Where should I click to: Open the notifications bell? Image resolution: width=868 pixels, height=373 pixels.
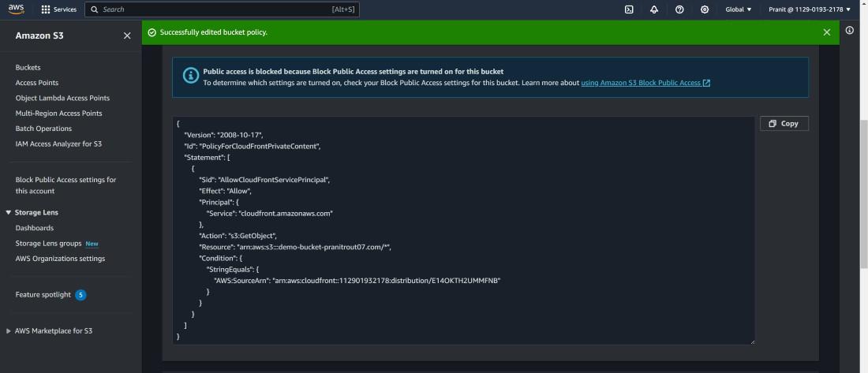pos(654,9)
